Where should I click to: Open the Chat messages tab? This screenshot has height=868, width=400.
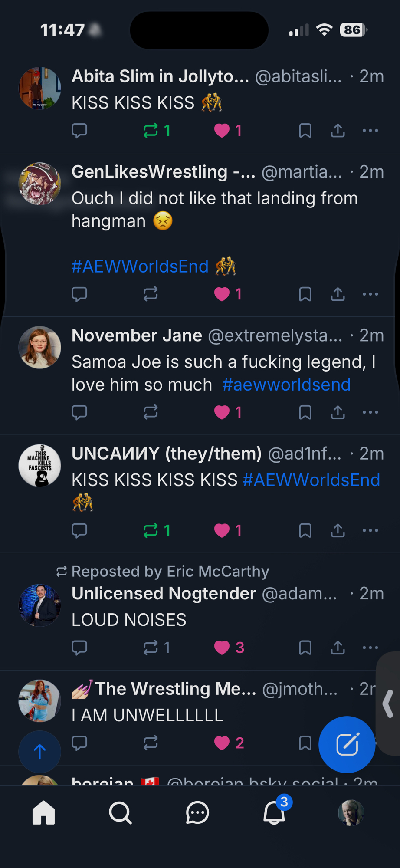tap(197, 812)
